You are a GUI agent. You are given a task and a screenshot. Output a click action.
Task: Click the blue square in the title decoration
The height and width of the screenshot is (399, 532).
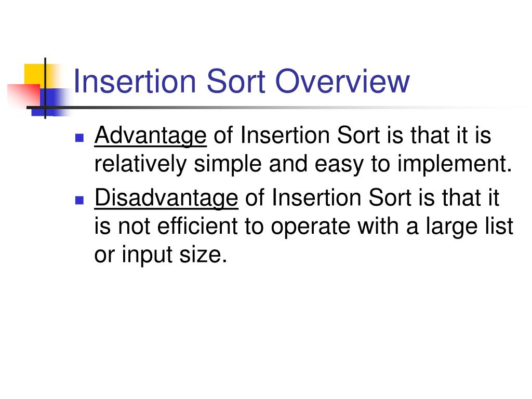(51, 102)
